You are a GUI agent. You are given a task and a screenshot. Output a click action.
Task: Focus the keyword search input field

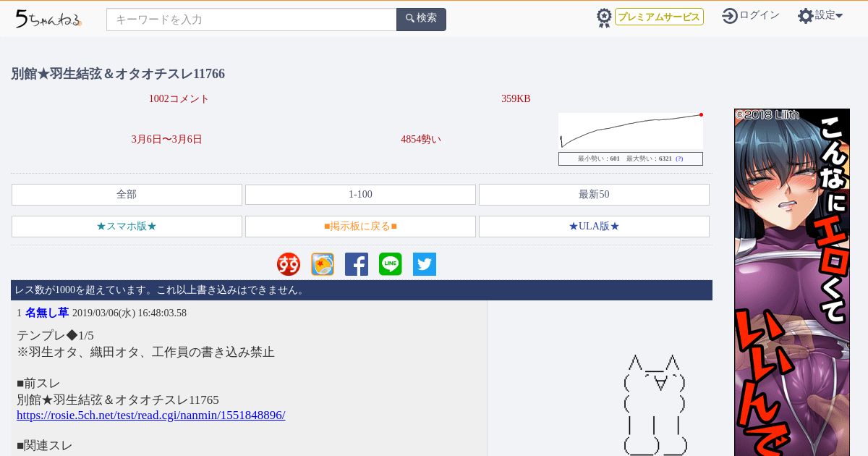pyautogui.click(x=252, y=20)
